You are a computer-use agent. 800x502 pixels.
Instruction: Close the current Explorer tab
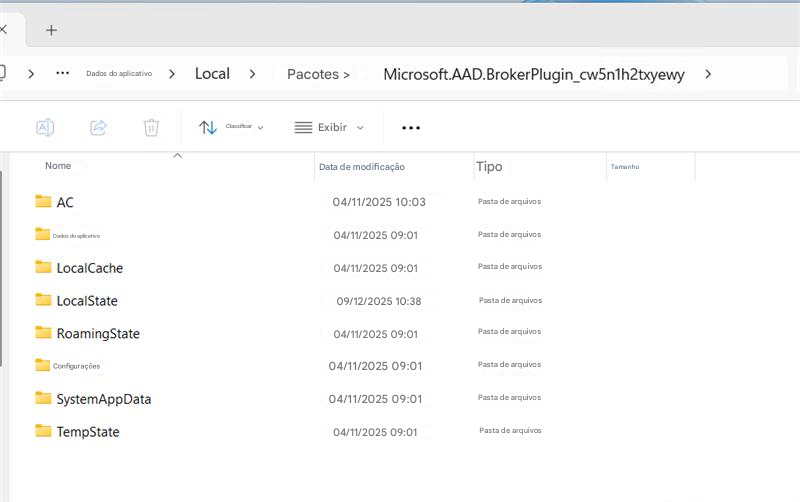click(3, 30)
